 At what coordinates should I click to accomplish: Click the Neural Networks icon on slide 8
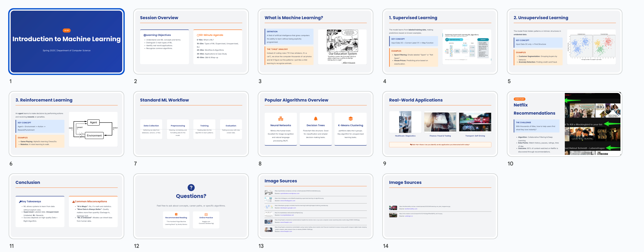280,119
